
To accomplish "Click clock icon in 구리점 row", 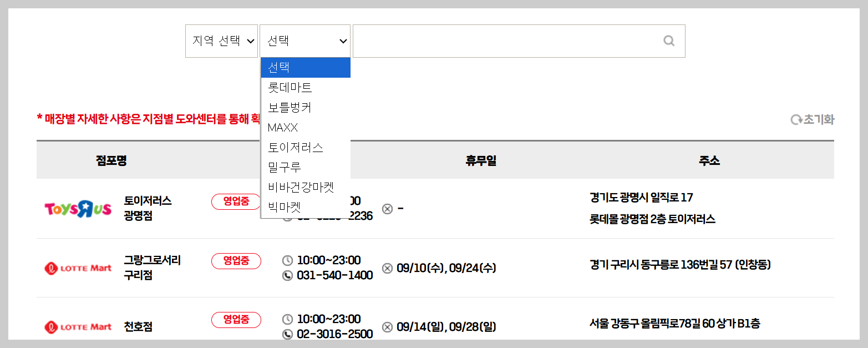I will tap(287, 260).
